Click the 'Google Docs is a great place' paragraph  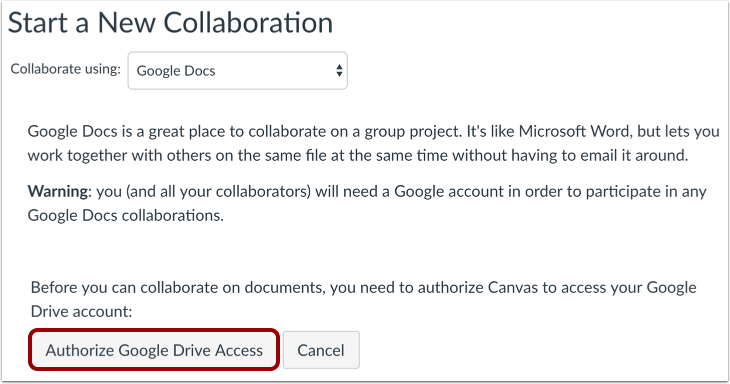tap(373, 143)
